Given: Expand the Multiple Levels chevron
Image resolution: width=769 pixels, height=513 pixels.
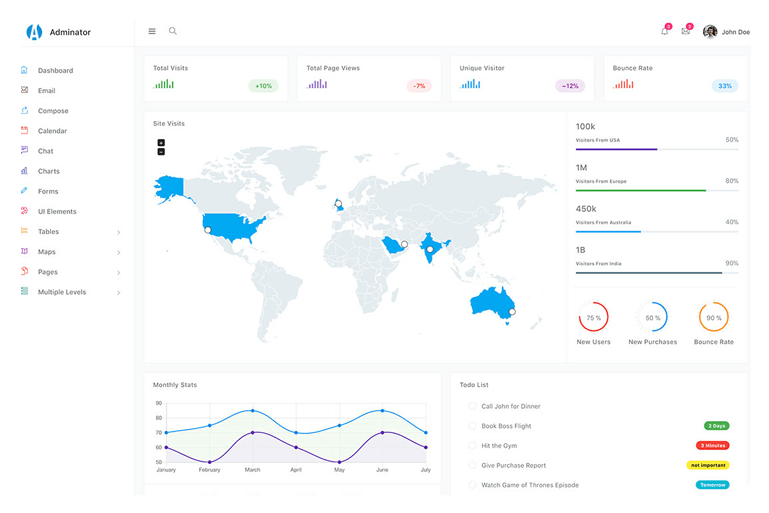Looking at the screenshot, I should point(118,292).
